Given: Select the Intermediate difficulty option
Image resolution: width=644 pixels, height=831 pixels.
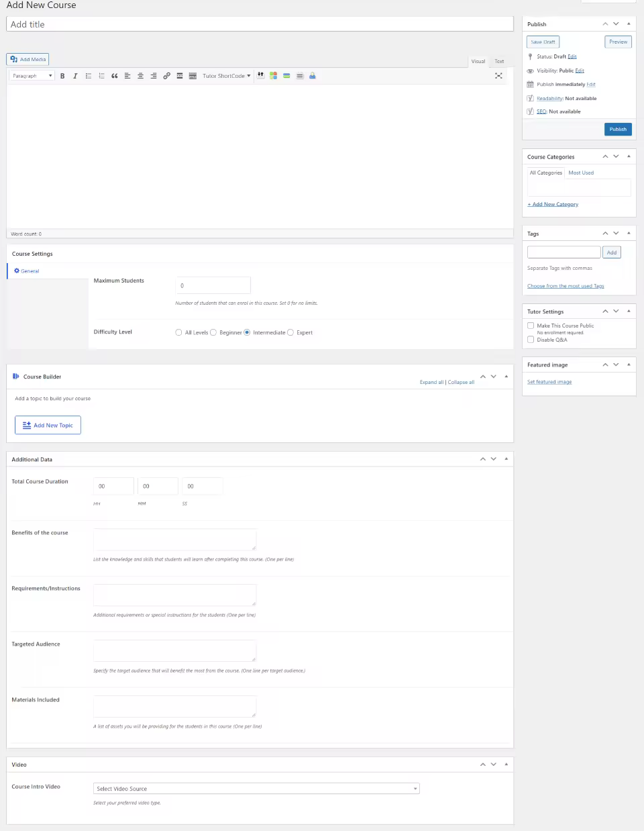Looking at the screenshot, I should (x=247, y=332).
